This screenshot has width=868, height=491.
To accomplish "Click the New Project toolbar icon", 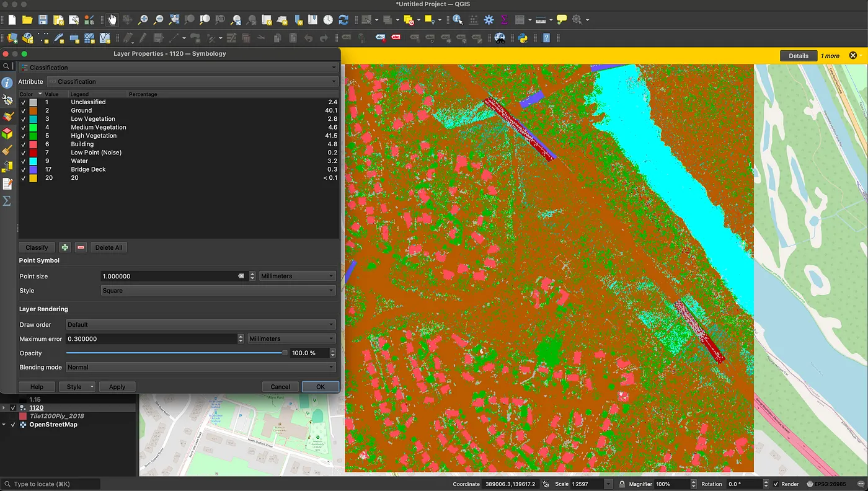I will [12, 20].
